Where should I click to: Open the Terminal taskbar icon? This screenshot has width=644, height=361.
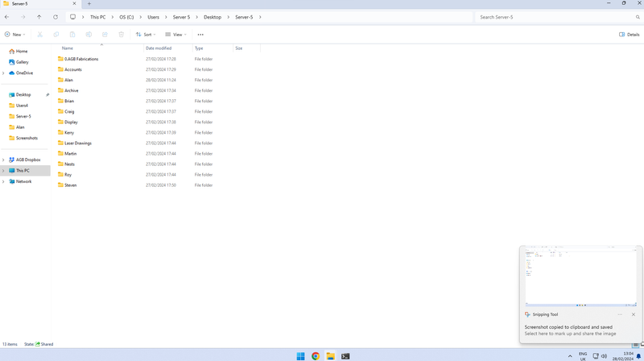coord(345,356)
